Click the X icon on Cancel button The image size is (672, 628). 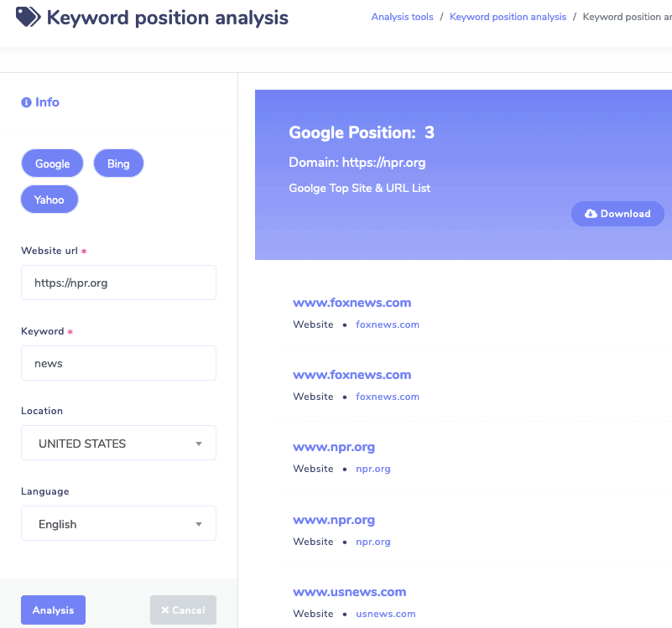[165, 610]
